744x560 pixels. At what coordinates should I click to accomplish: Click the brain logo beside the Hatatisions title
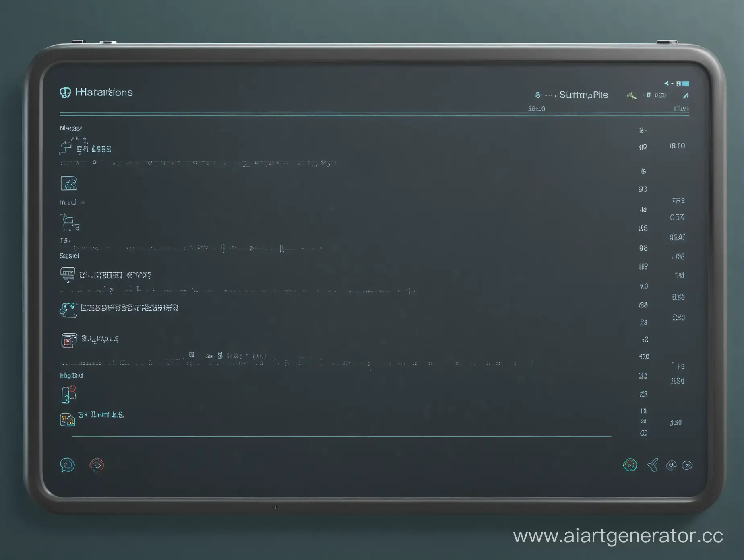pos(65,93)
